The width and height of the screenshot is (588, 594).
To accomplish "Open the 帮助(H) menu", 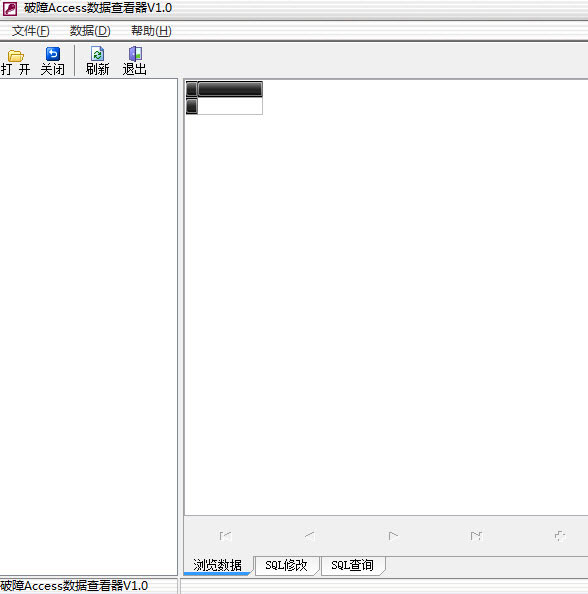I will [x=151, y=31].
